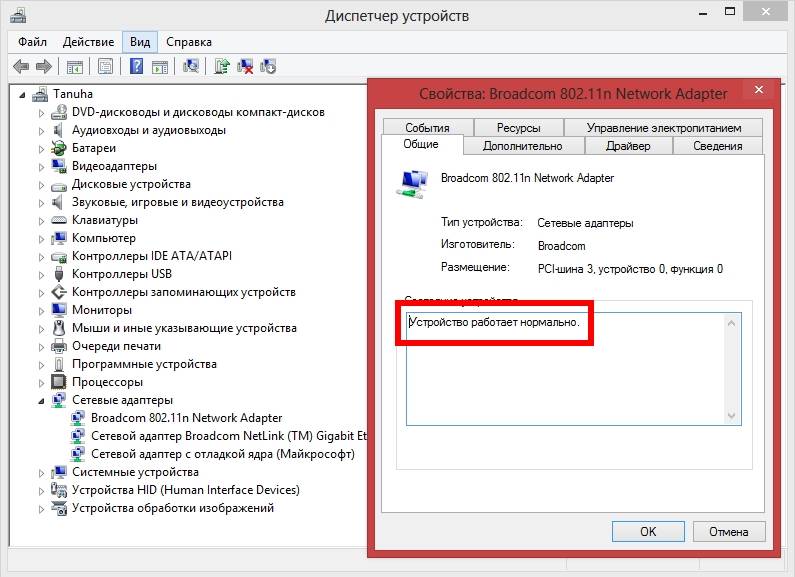This screenshot has width=795, height=577.
Task: Switch to the Дополнительно tab
Action: tap(523, 146)
